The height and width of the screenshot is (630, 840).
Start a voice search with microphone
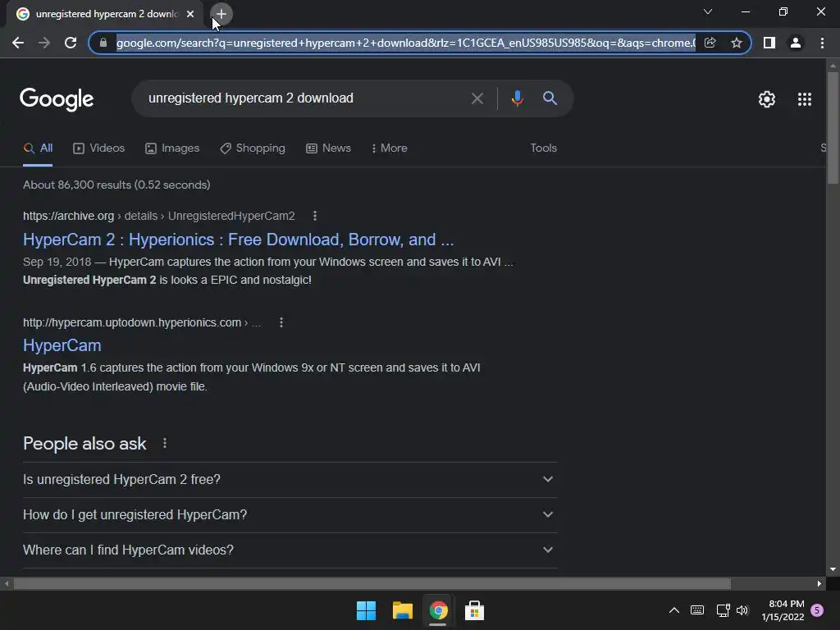pos(517,98)
